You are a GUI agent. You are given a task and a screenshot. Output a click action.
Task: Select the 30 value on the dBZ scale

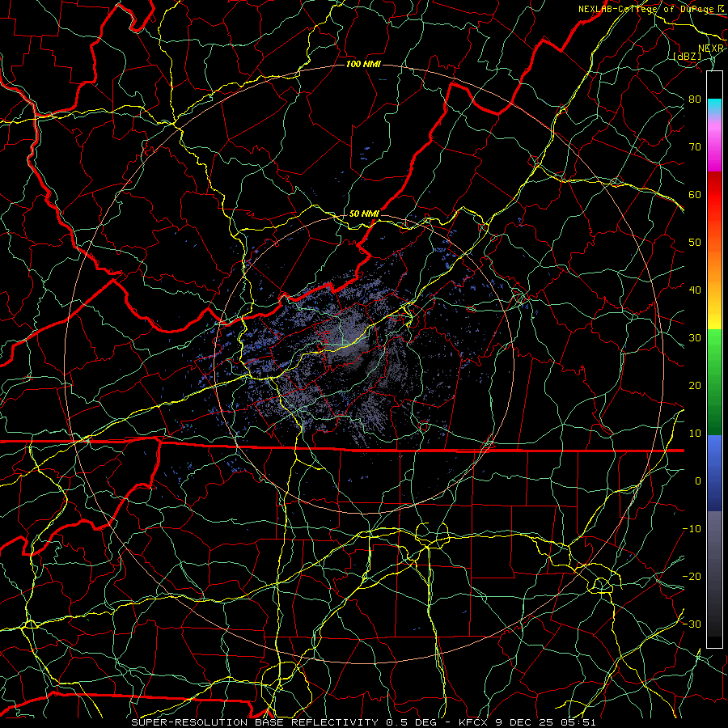(x=695, y=338)
